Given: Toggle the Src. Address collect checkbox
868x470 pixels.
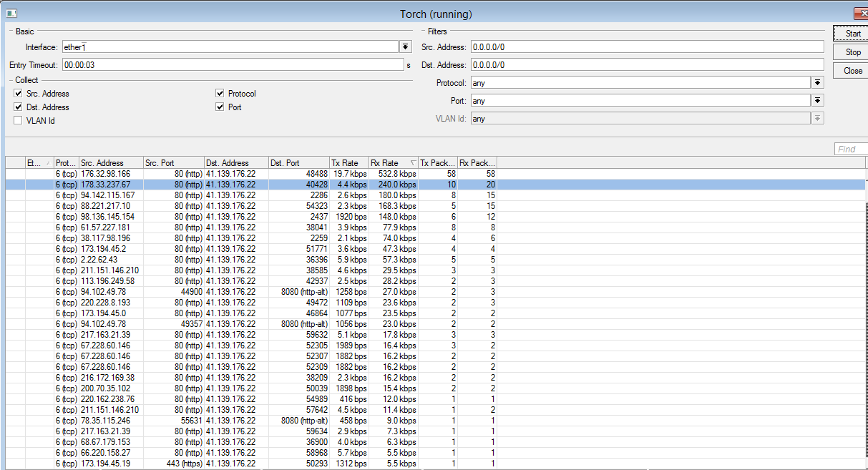Looking at the screenshot, I should point(18,94).
